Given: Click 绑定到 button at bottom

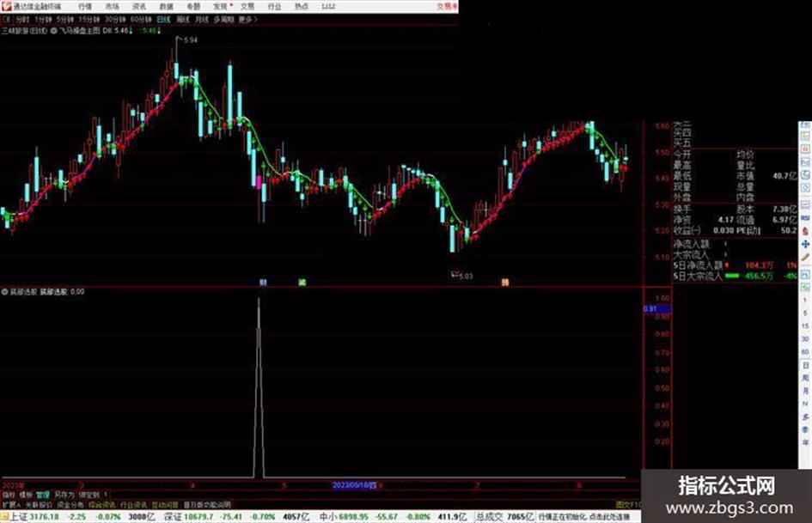Looking at the screenshot, I should tap(89, 495).
